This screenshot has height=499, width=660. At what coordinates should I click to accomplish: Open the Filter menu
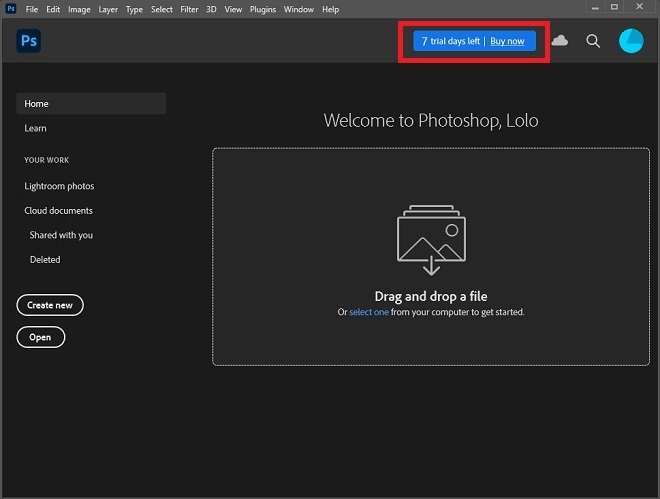tap(189, 9)
